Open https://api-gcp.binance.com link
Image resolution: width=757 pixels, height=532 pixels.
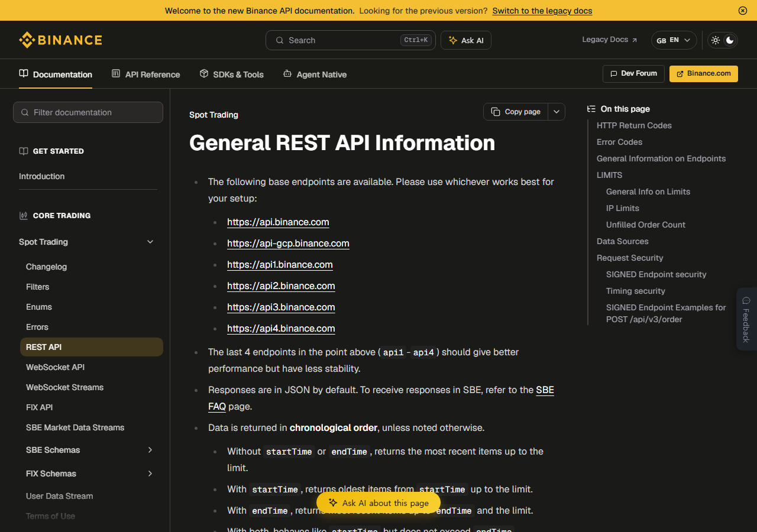[x=288, y=244]
